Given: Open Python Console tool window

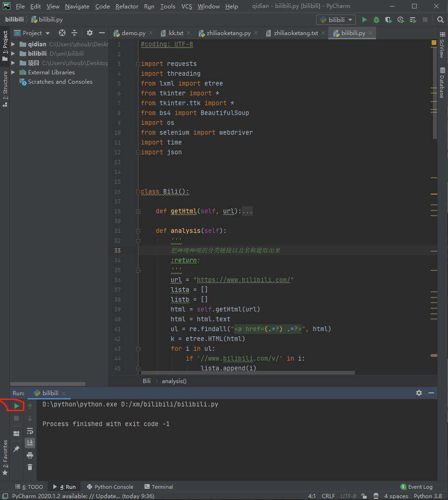Looking at the screenshot, I should click(x=110, y=486).
